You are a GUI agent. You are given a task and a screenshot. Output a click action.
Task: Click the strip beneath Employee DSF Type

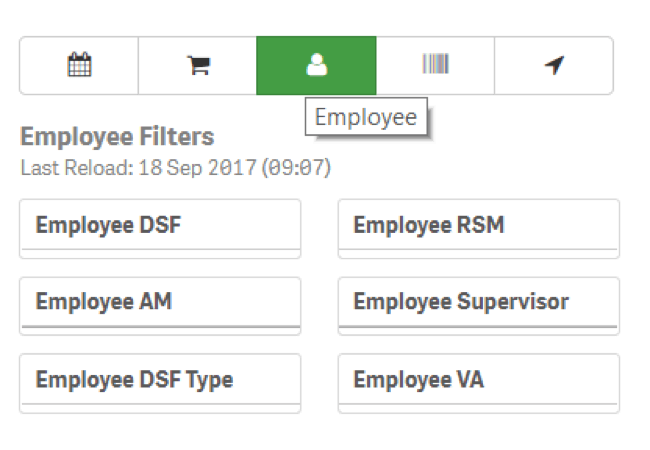[x=161, y=408]
